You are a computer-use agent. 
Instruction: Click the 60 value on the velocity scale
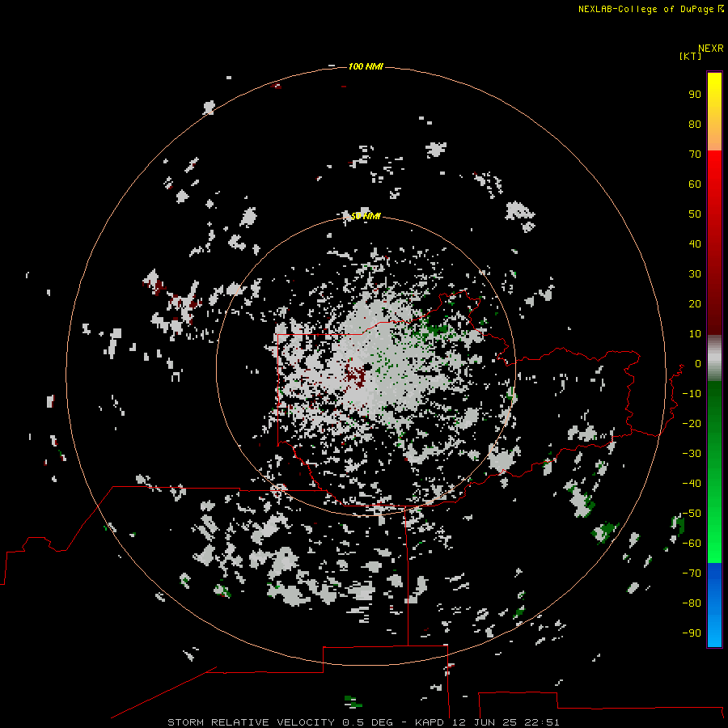[x=695, y=184]
